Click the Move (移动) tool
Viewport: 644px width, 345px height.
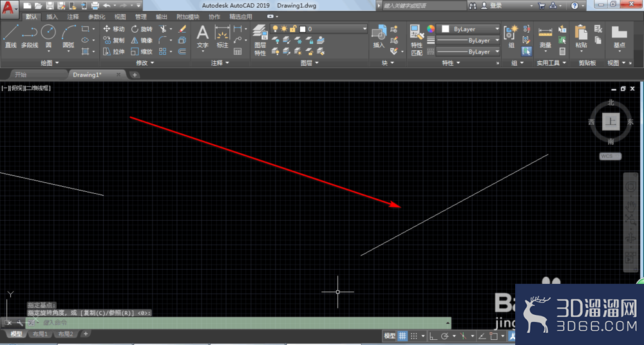pyautogui.click(x=113, y=29)
